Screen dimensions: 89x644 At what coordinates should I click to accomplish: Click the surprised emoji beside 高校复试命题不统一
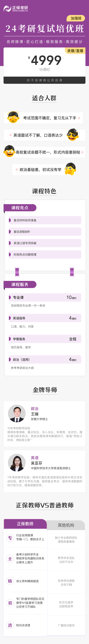(9, 151)
